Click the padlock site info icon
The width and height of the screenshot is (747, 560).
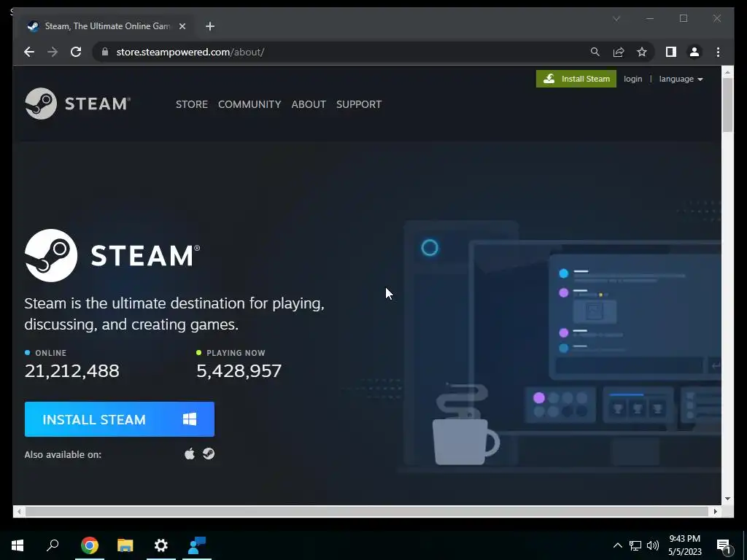pos(105,52)
